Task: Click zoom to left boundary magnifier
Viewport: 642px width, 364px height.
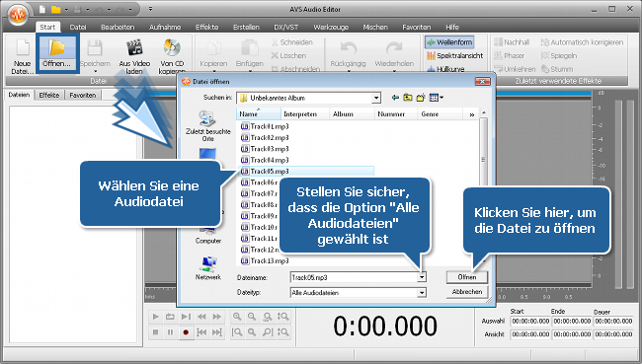Action: coord(237,332)
